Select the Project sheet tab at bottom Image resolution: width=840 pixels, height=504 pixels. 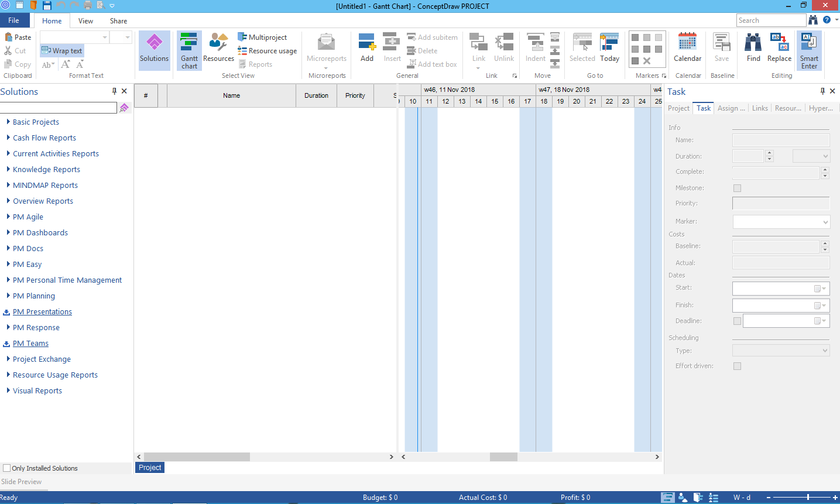150,468
